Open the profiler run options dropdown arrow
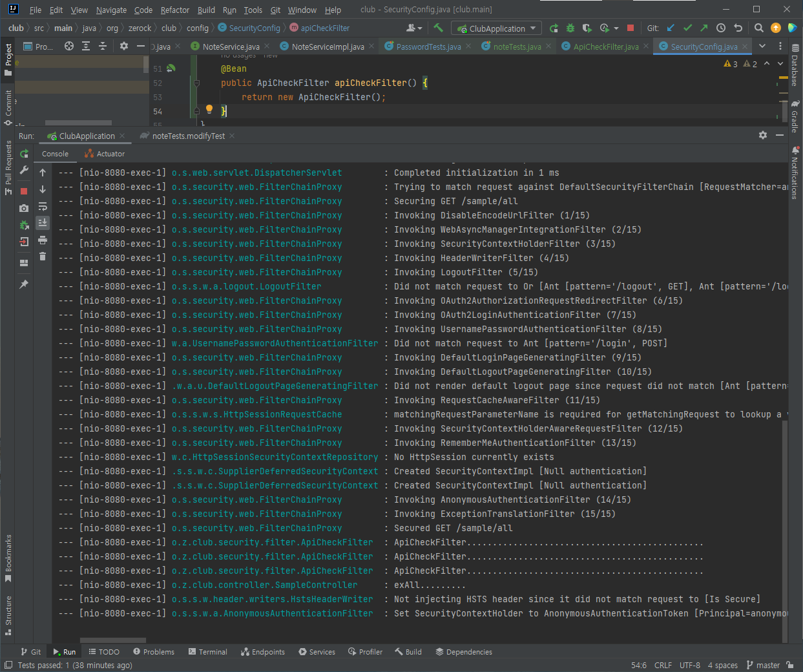Image resolution: width=803 pixels, height=672 pixels. click(616, 28)
